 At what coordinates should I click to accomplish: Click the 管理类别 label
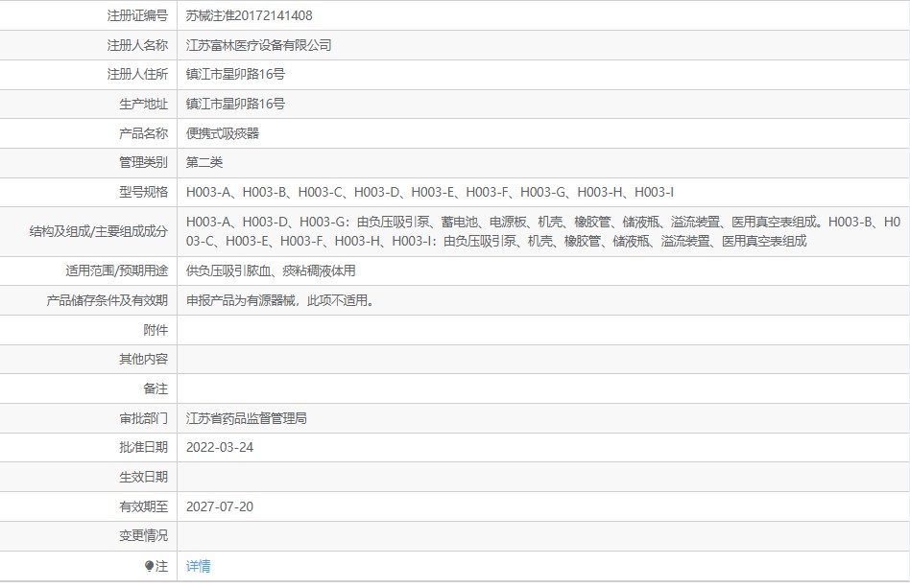tap(143, 162)
